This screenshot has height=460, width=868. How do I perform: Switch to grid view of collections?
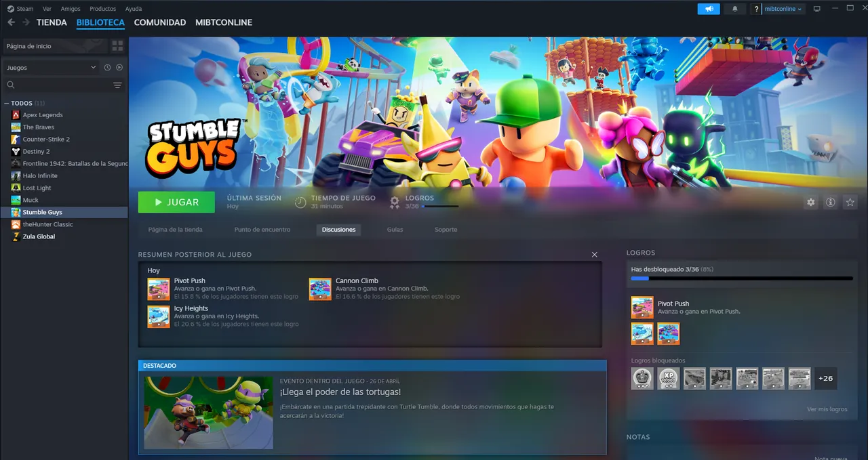(117, 46)
